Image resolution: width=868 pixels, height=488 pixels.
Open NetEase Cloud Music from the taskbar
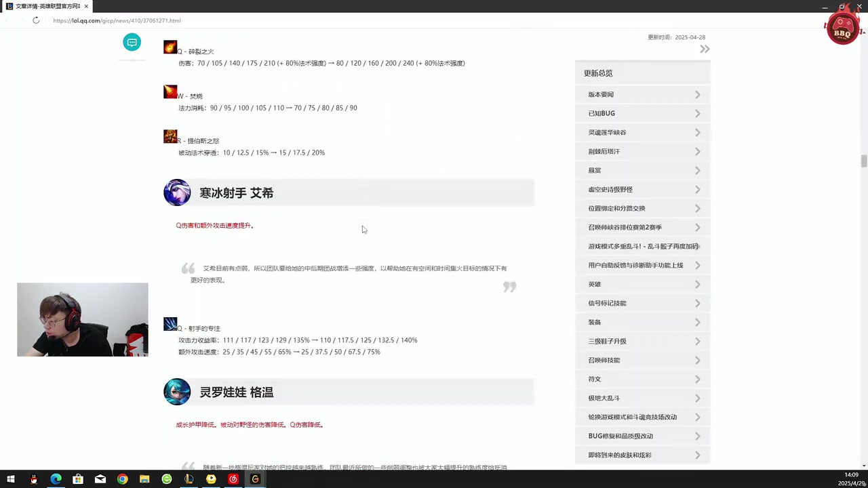233,479
